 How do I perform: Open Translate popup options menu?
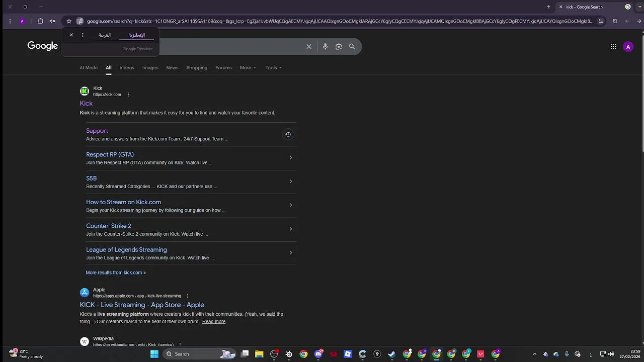[83, 35]
